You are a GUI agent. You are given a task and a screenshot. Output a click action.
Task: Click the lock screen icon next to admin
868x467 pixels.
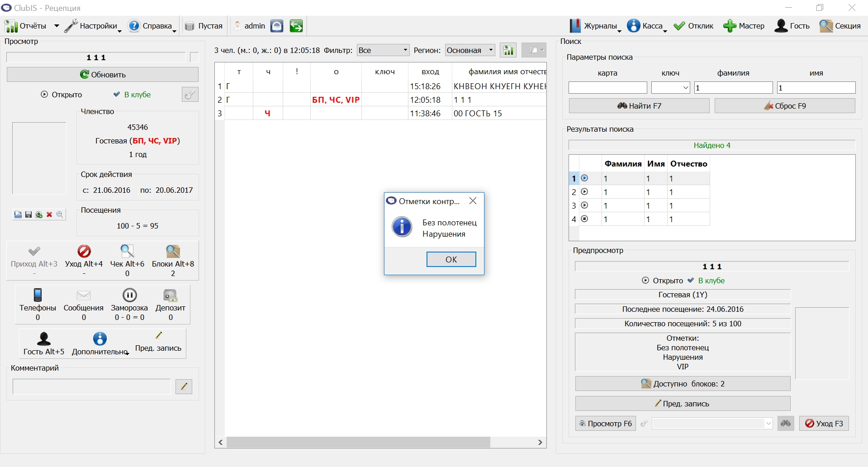[277, 26]
